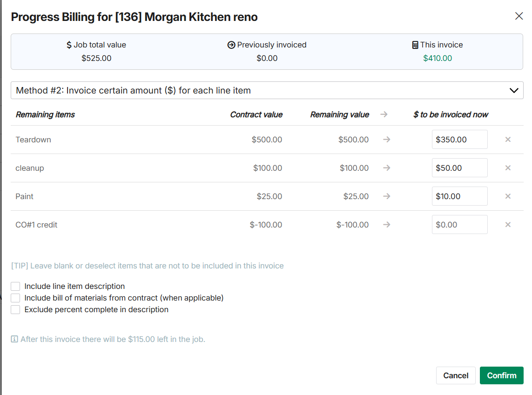The image size is (532, 395).
Task: Close the Progress Billing dialog
Action: tap(519, 16)
